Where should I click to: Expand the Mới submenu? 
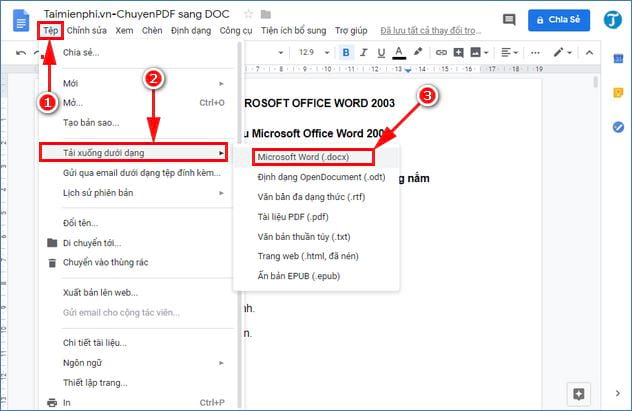click(x=137, y=83)
